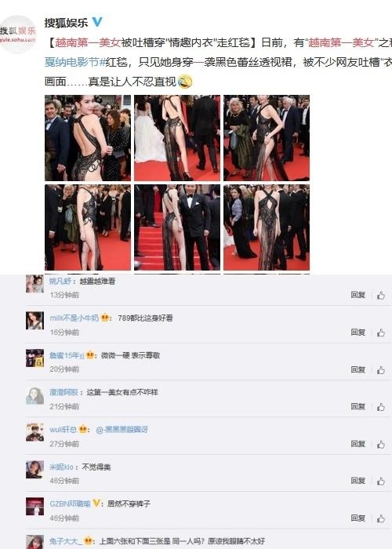Like the comment posted 16分钟前
The width and height of the screenshot is (392, 549).
(x=381, y=333)
